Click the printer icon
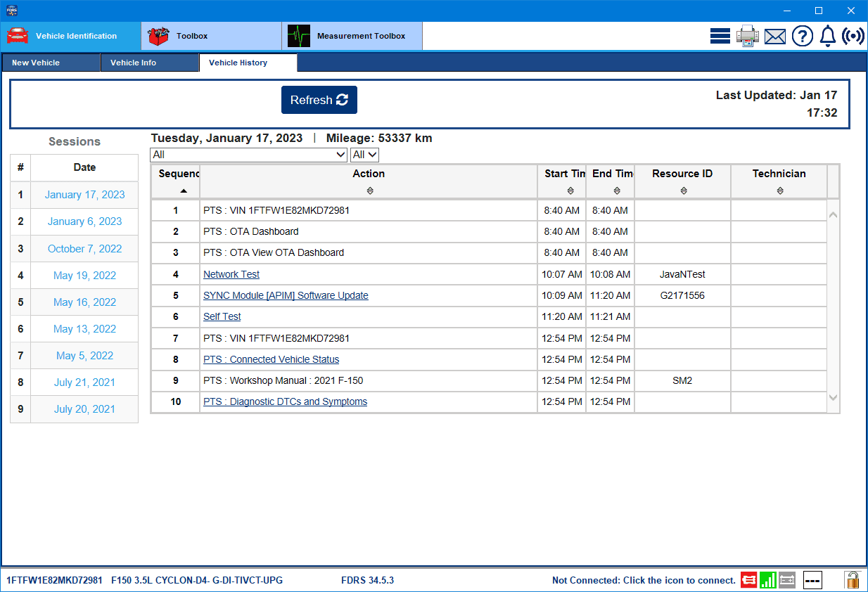This screenshot has width=868, height=592. tap(748, 37)
